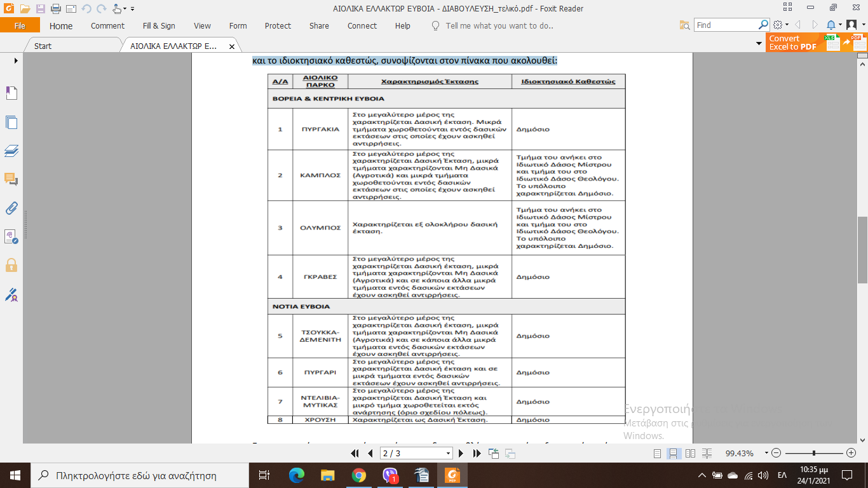Open the Digital Signatures panel icon
868x488 pixels.
click(11, 236)
